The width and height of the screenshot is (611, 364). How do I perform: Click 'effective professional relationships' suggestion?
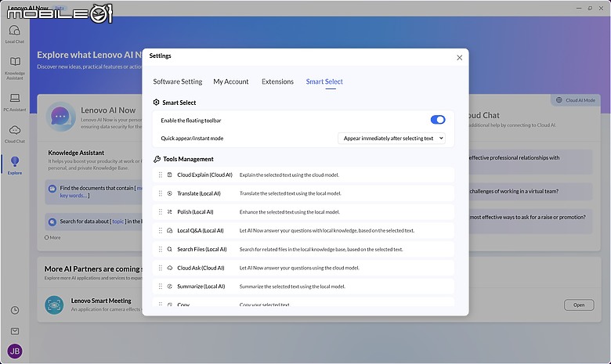pos(530,161)
